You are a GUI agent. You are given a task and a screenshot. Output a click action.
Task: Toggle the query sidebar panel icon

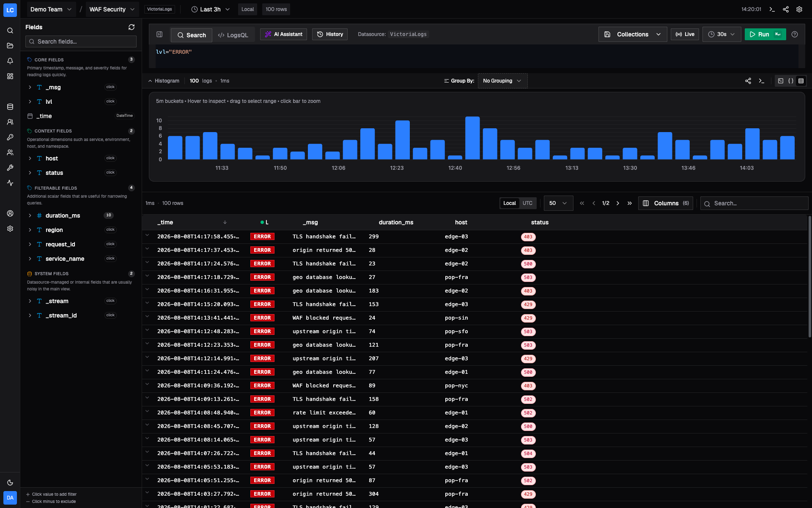click(x=159, y=34)
